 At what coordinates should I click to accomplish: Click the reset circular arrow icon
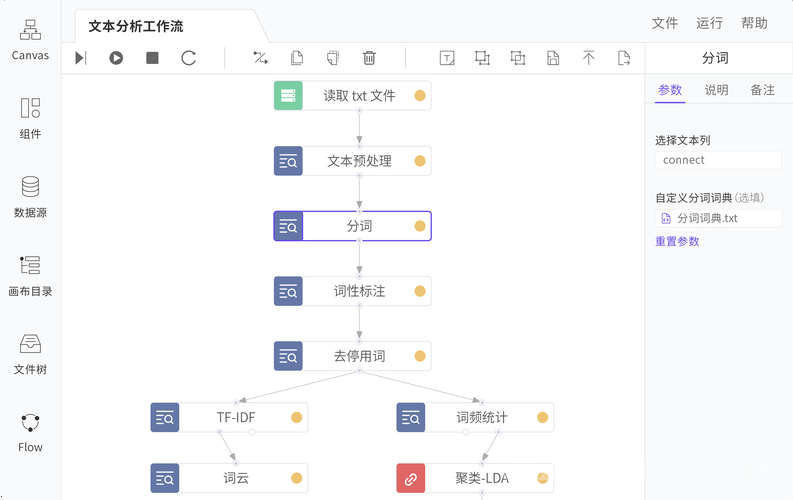[189, 58]
